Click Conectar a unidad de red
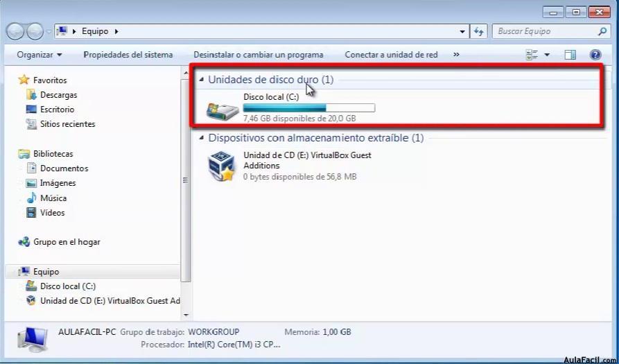This screenshot has width=619, height=364. pyautogui.click(x=391, y=55)
